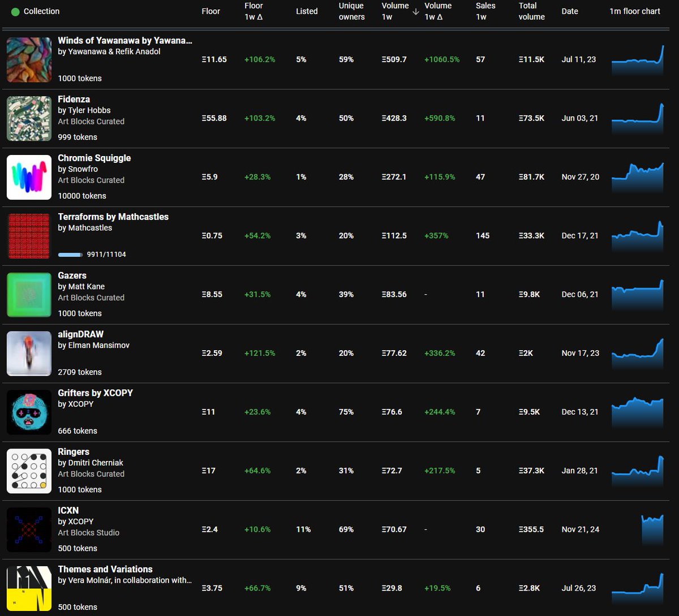
Task: Click artist line 'by Elman Mansimov'
Action: 94,346
